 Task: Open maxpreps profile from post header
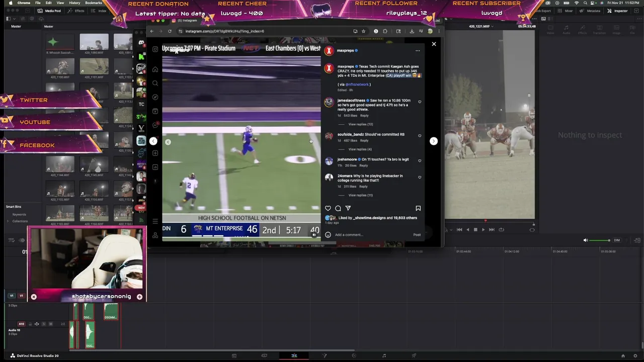pyautogui.click(x=345, y=51)
